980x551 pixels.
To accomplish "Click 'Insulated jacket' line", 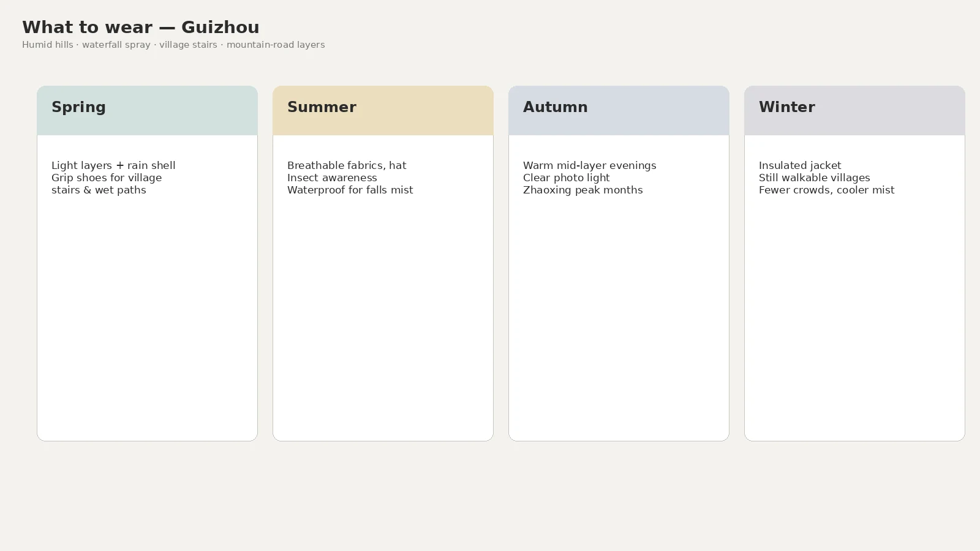I will 800,165.
